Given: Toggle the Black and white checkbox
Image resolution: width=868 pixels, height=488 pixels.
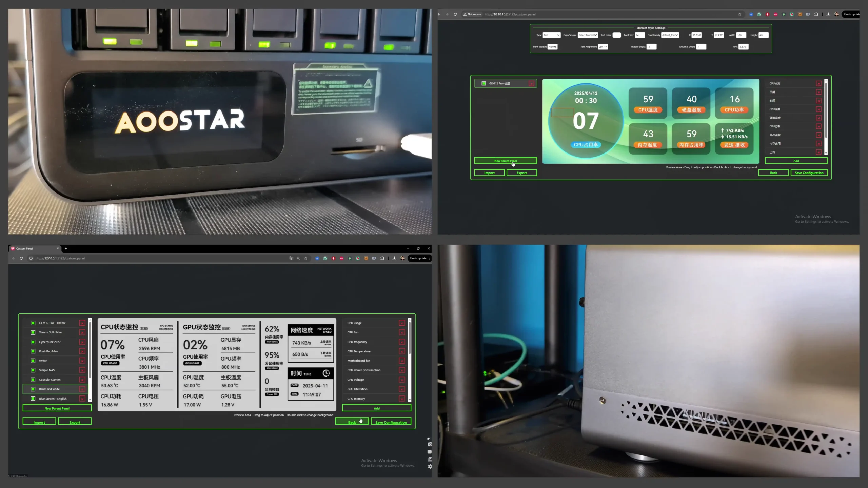Looking at the screenshot, I should (x=33, y=389).
